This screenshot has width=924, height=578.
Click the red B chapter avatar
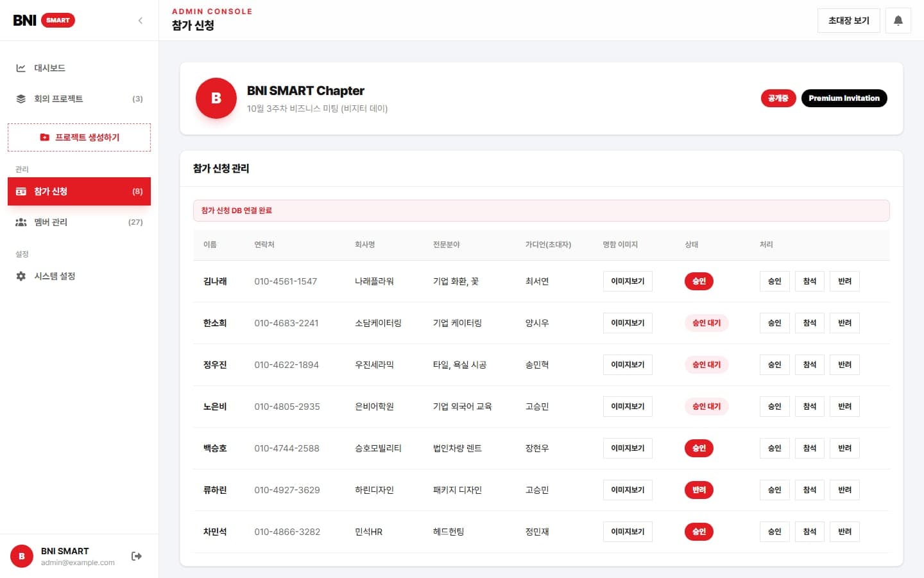coord(216,98)
